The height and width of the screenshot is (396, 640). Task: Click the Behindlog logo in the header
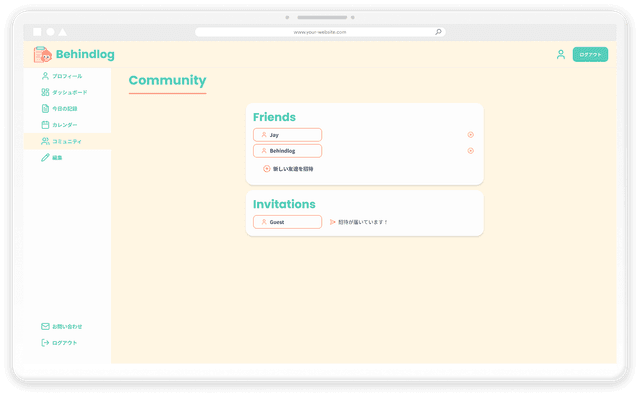pos(74,54)
